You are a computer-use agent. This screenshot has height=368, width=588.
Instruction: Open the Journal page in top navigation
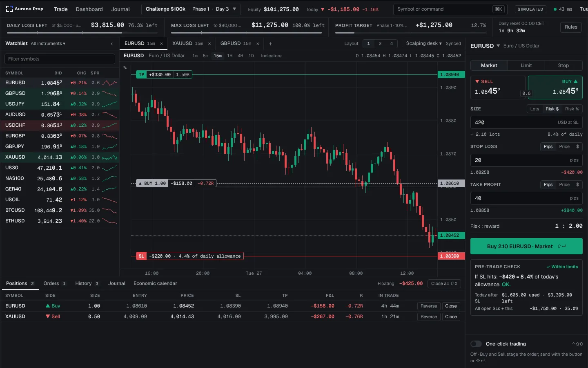click(x=120, y=9)
